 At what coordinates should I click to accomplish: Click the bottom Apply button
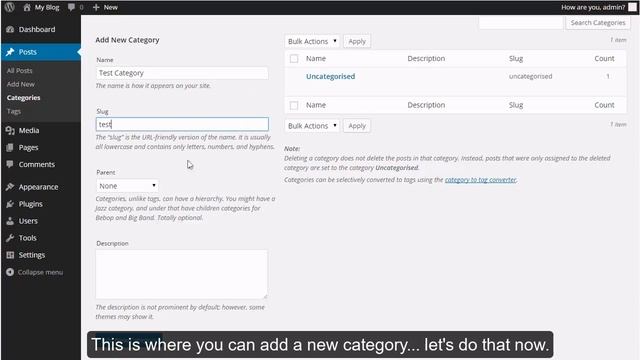pyautogui.click(x=357, y=126)
